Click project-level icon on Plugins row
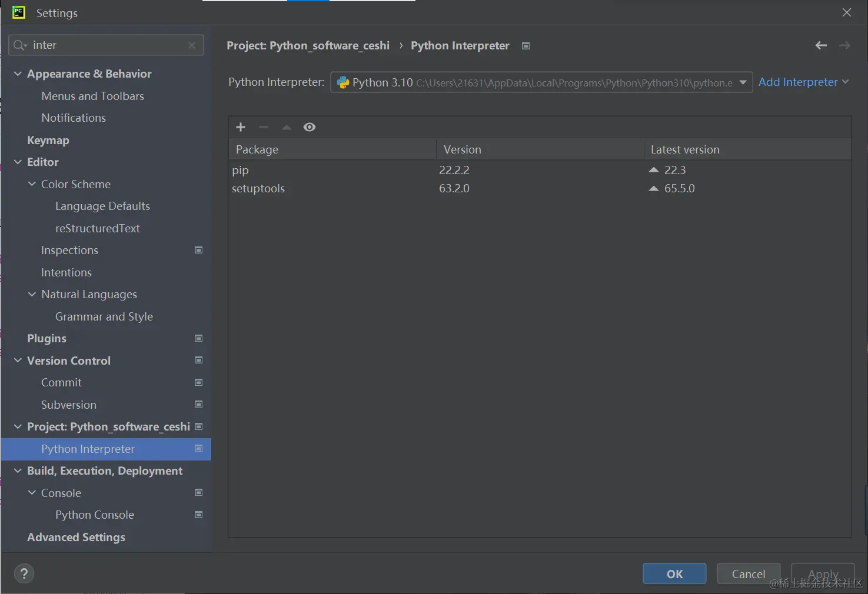The width and height of the screenshot is (868, 594). point(198,338)
